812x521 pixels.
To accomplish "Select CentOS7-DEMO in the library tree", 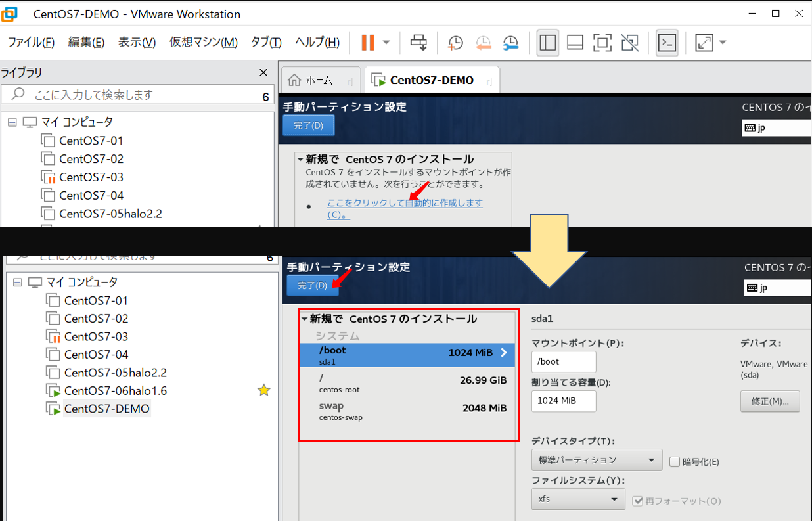I will pyautogui.click(x=107, y=409).
